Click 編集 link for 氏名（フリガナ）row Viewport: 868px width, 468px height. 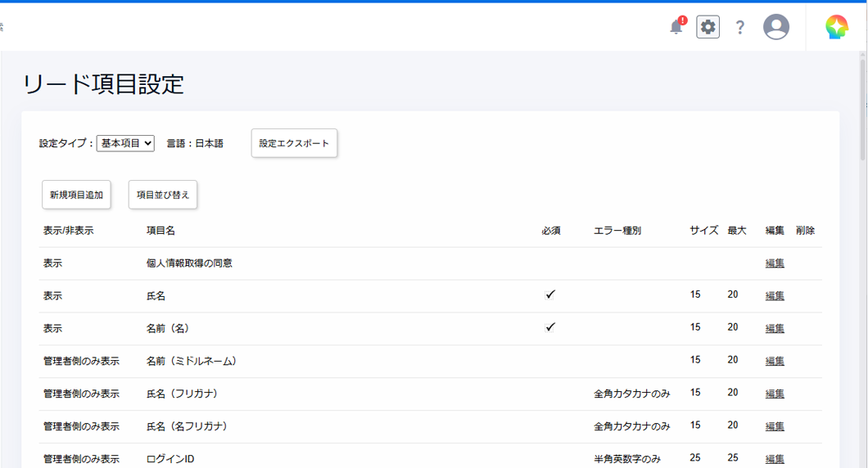coord(775,394)
